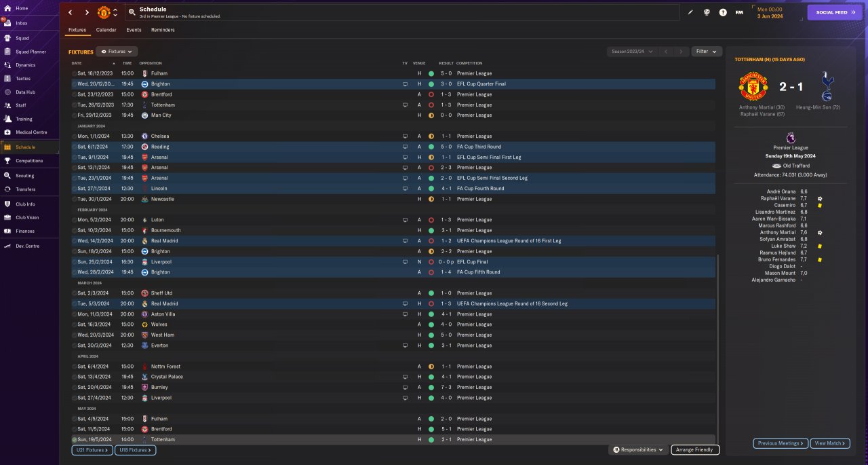Open the help question mark icon
The image size is (868, 465).
coord(723,12)
